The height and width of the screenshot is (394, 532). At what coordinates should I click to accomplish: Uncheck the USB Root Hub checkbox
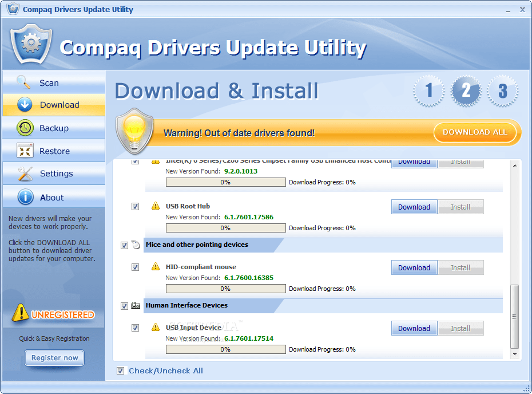pyautogui.click(x=135, y=206)
